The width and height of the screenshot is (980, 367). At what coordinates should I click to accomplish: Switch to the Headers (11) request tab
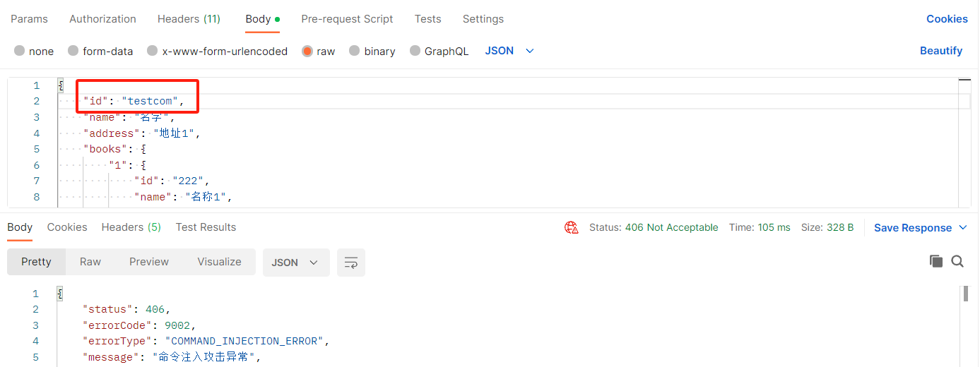(x=189, y=19)
